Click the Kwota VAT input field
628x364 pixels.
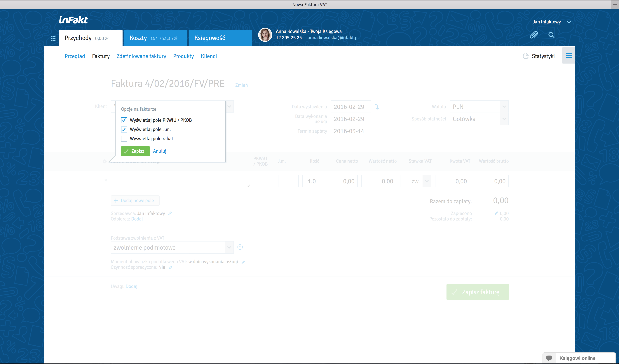point(452,181)
